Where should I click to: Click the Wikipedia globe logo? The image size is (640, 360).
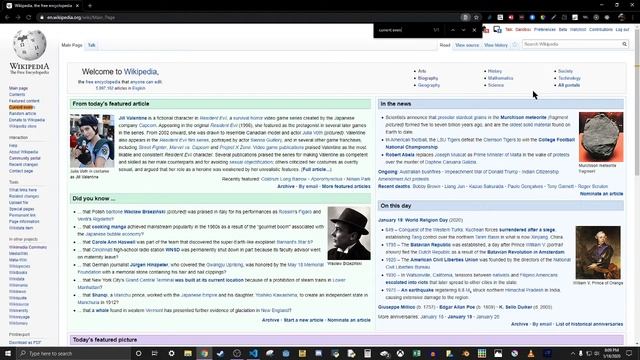[29, 45]
